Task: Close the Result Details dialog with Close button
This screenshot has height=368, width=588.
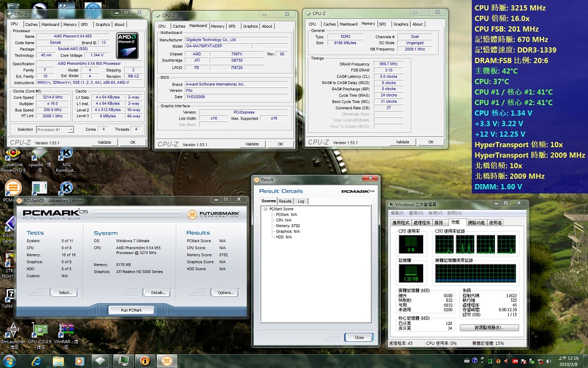Action: [359, 337]
